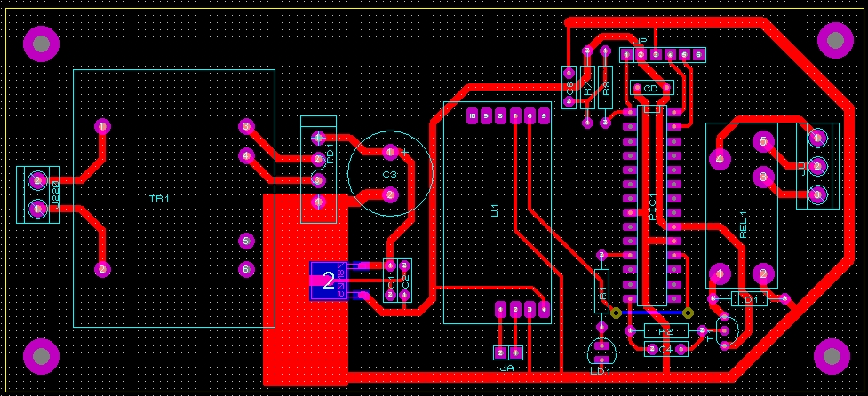Viewport: 868px width, 396px height.
Task: Click pad 1 of capacitor C1
Action: (391, 266)
